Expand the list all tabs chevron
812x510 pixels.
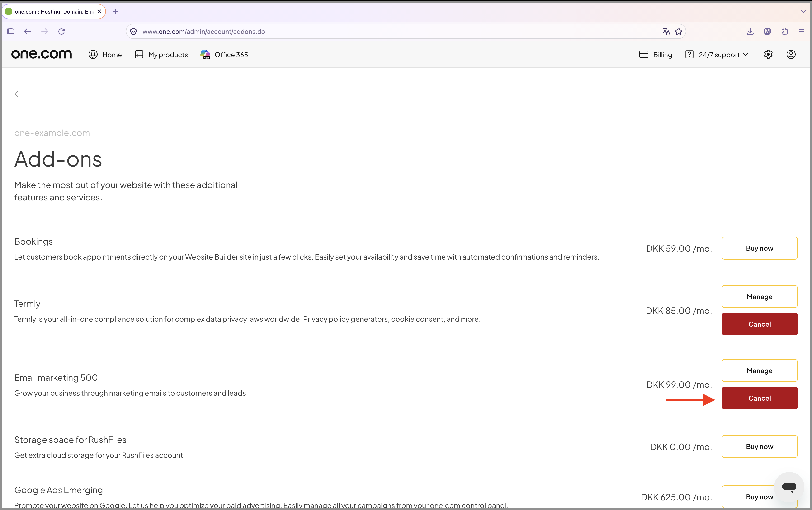click(x=803, y=11)
